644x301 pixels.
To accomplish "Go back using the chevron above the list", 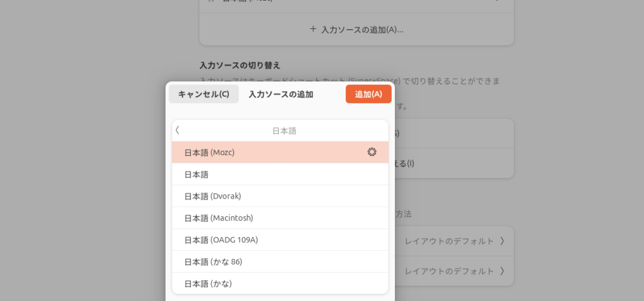I will point(177,130).
